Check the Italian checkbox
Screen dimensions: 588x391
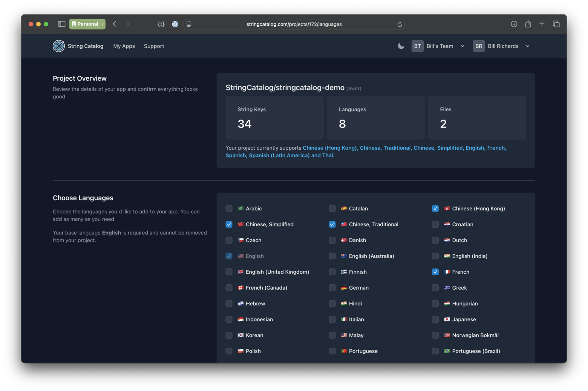(332, 319)
